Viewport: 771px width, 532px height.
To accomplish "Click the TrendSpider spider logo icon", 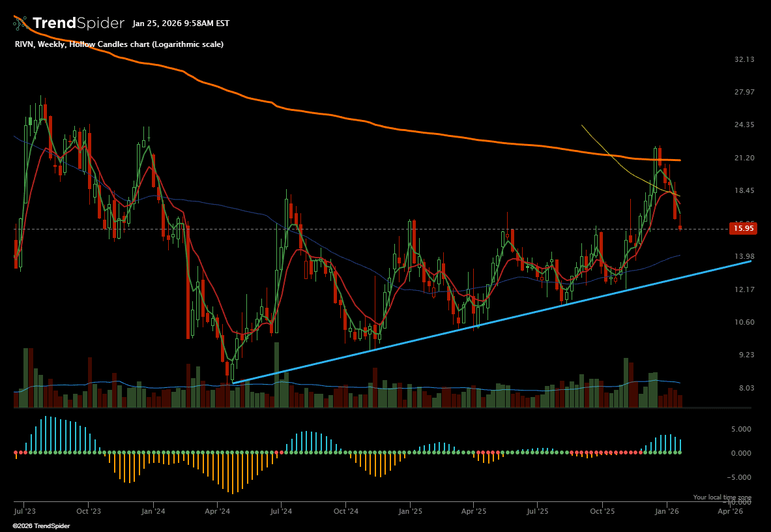I will [x=20, y=23].
